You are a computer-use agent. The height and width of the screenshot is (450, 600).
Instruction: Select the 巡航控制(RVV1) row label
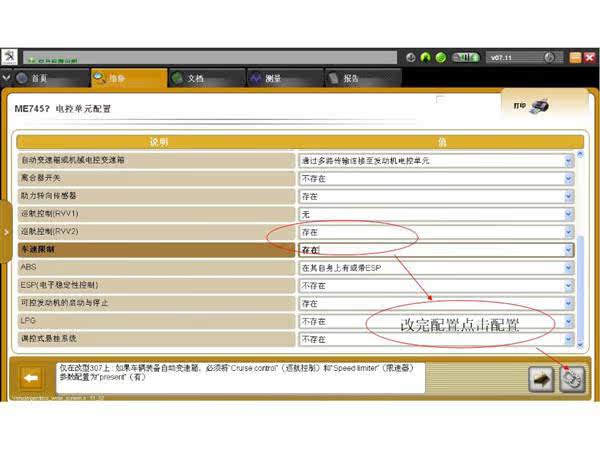[x=156, y=214]
